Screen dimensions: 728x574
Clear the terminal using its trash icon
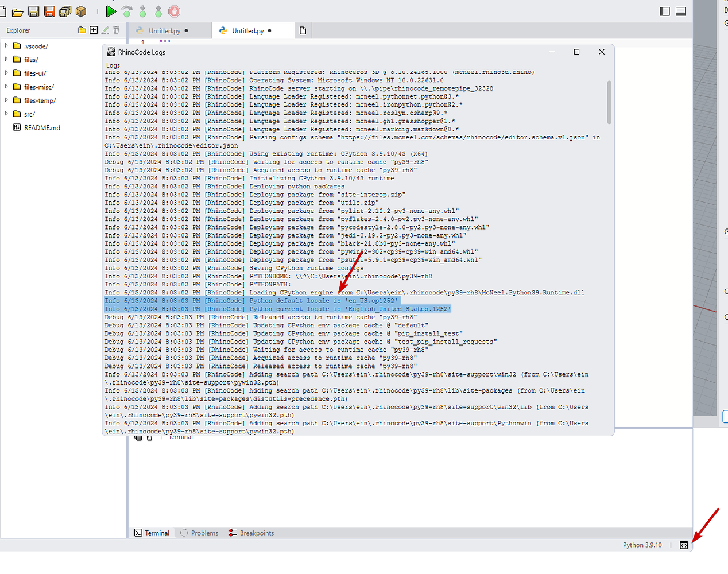150,437
